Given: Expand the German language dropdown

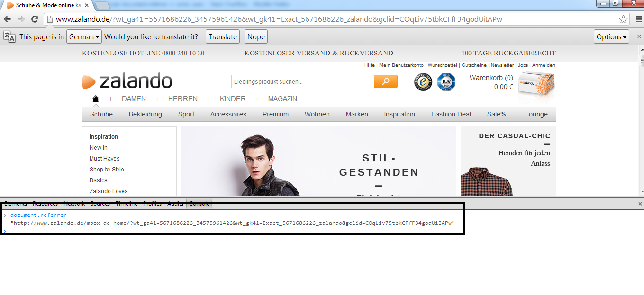Looking at the screenshot, I should coord(84,37).
